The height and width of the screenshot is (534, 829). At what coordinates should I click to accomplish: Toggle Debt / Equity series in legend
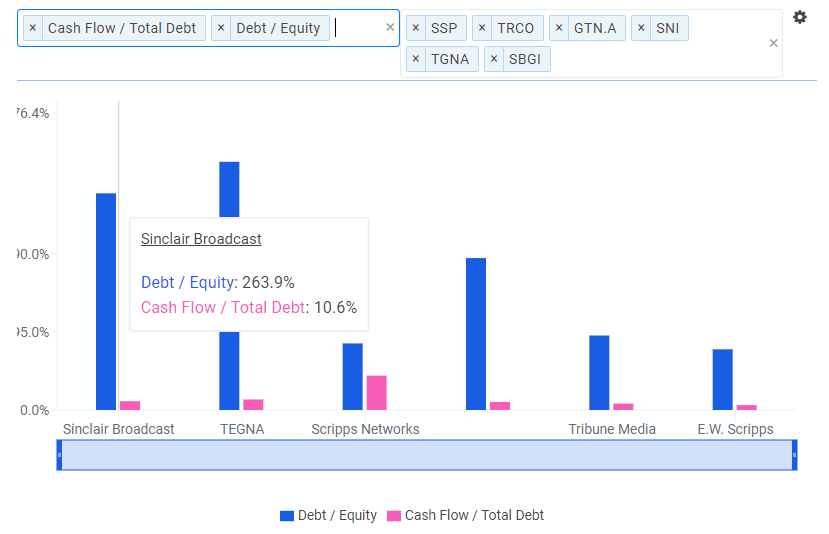coord(328,515)
